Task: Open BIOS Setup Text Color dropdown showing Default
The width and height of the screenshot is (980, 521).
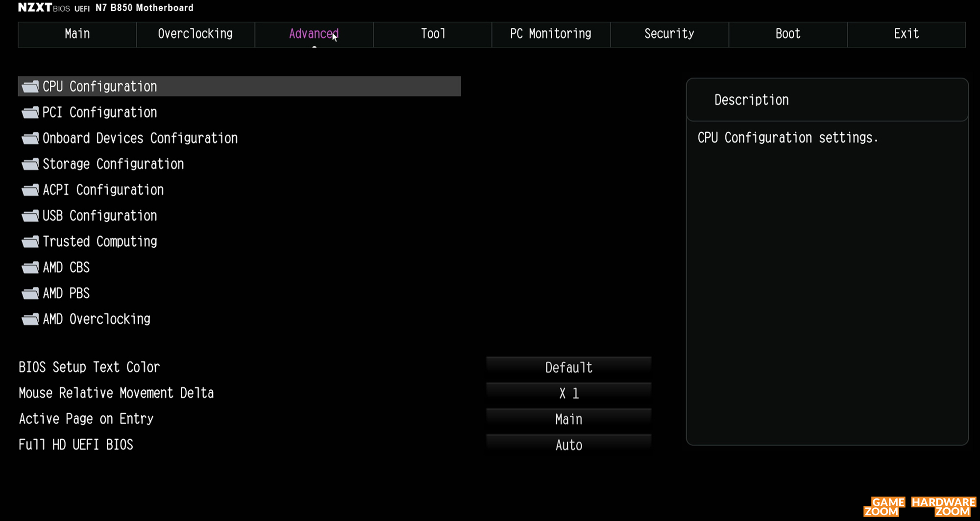Action: 569,368
